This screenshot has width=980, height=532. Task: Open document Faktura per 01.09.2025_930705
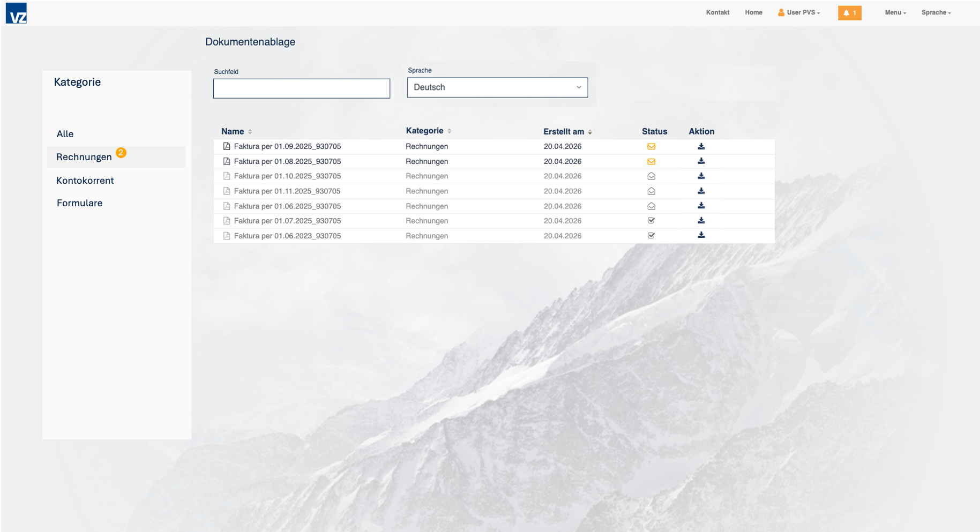[x=287, y=146]
